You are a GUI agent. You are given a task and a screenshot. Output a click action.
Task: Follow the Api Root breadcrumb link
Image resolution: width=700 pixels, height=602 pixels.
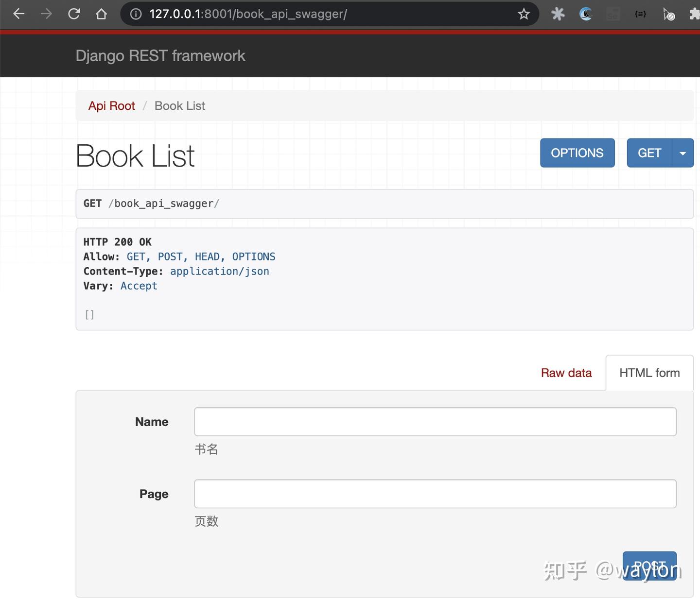point(112,106)
